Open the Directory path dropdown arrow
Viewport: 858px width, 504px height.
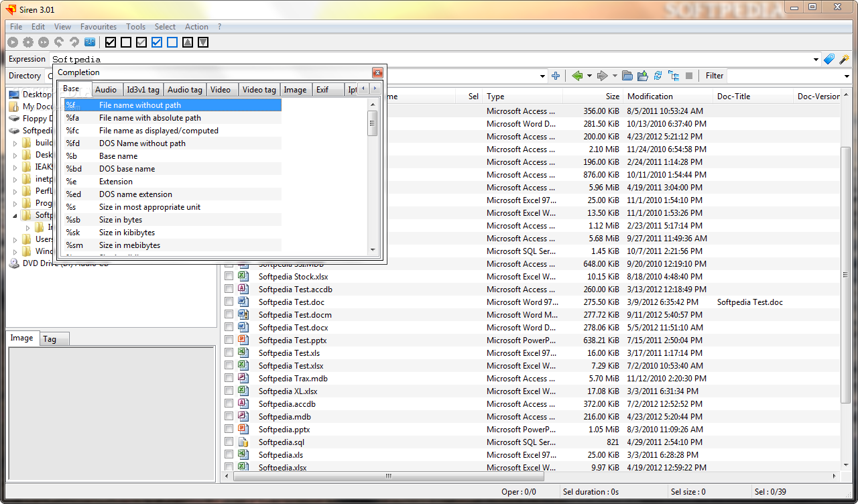click(x=542, y=76)
